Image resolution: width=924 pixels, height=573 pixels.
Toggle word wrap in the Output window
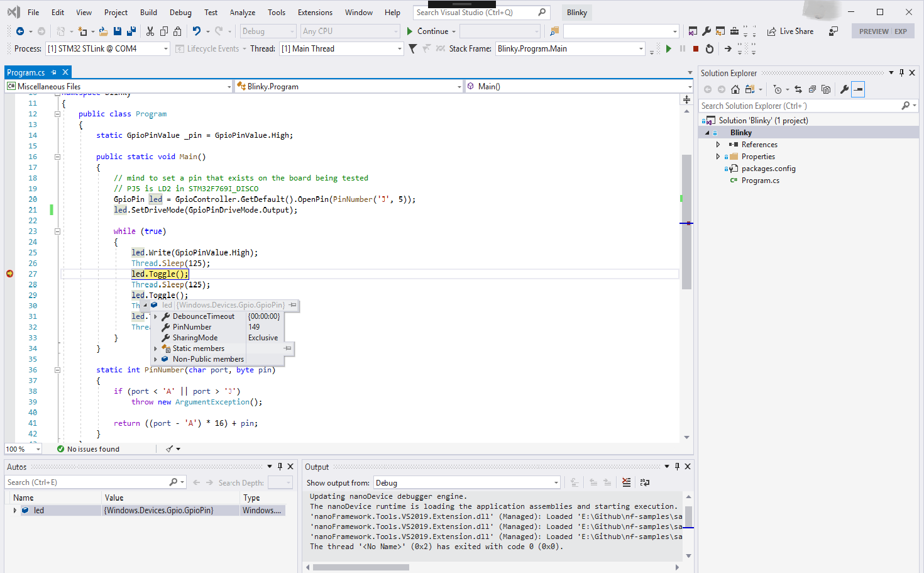coord(644,482)
